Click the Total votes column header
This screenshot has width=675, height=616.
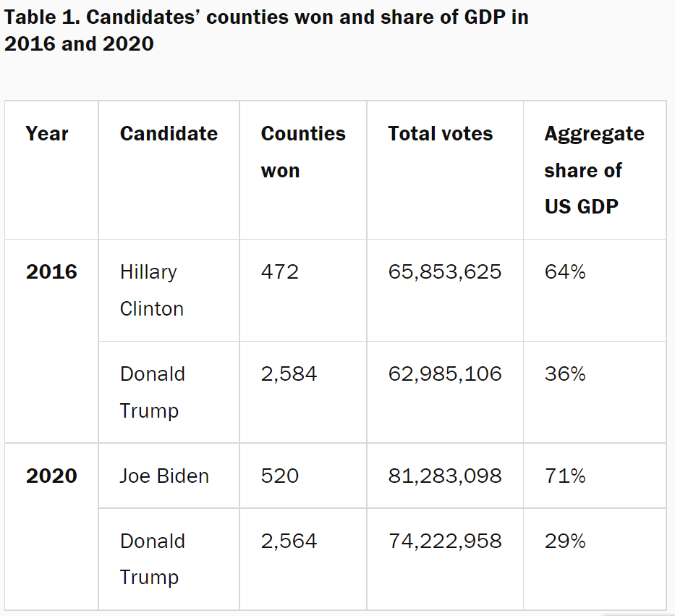tap(440, 134)
